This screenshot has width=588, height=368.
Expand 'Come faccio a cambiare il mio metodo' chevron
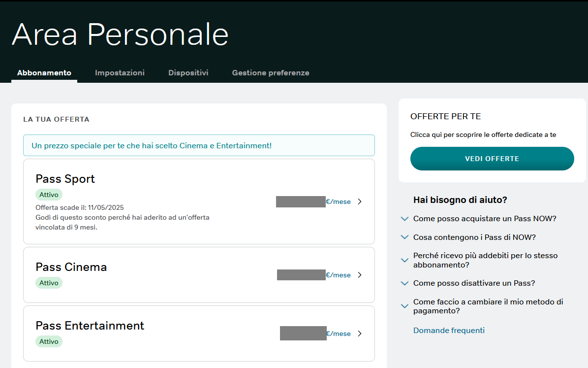[x=404, y=306]
